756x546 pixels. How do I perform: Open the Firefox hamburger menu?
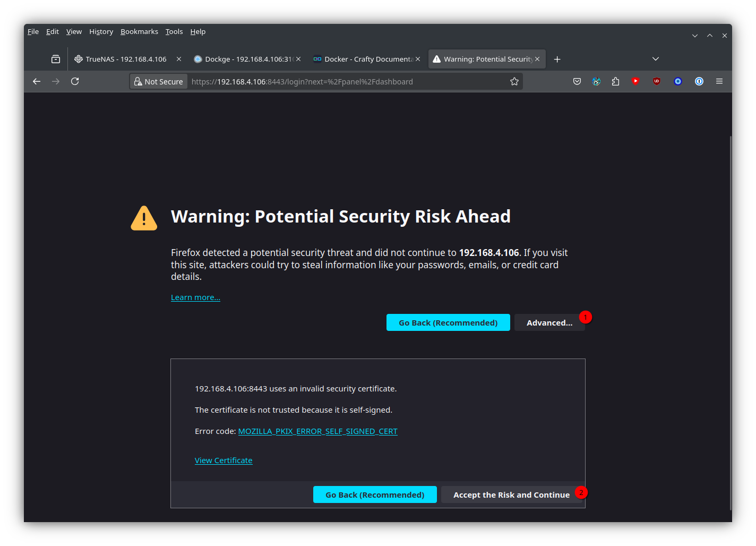(719, 81)
